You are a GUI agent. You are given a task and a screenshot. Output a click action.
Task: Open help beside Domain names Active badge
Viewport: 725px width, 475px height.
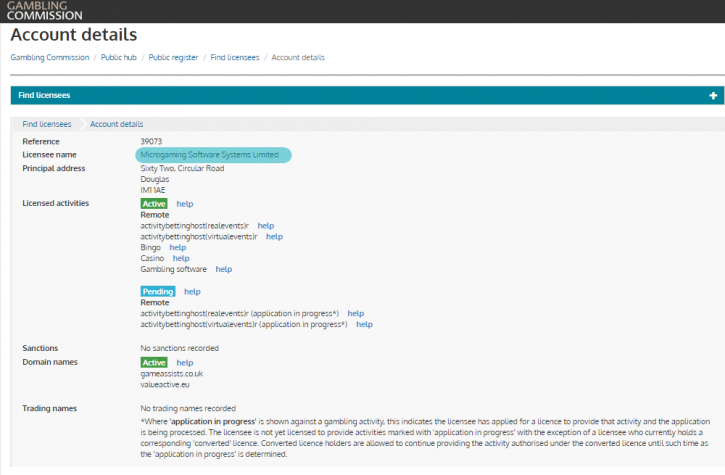[185, 363]
